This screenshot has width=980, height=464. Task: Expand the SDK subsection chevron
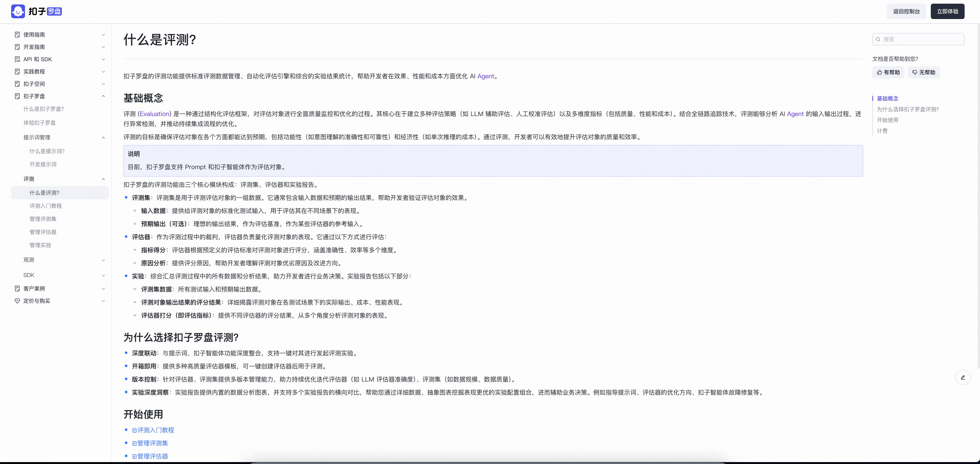(103, 275)
